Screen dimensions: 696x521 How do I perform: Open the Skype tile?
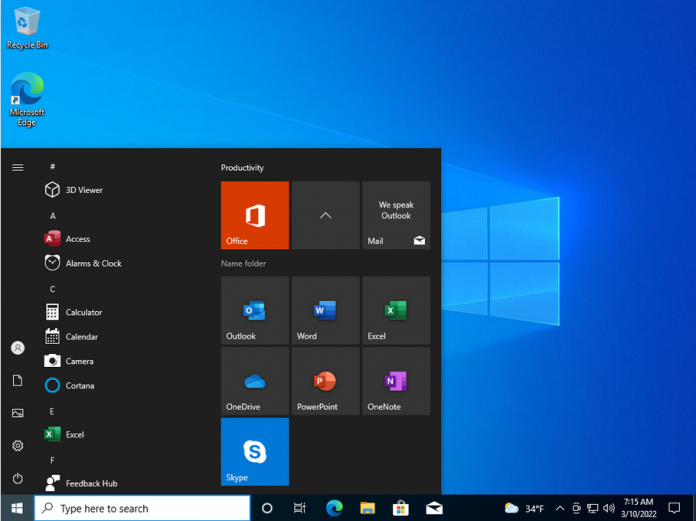point(255,451)
